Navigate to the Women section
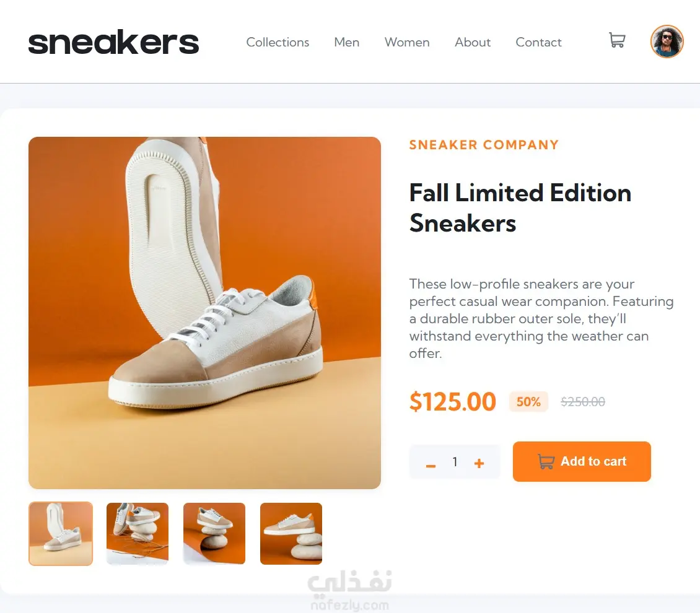The height and width of the screenshot is (613, 700). (x=407, y=42)
